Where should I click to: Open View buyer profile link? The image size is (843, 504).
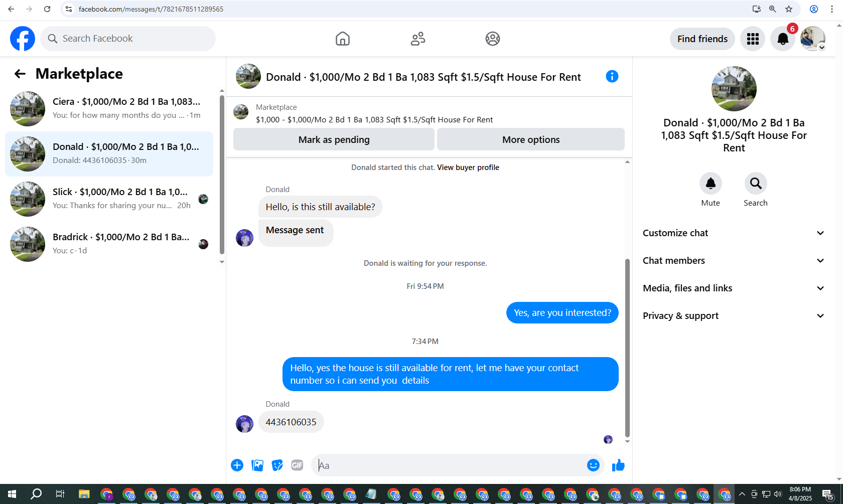pyautogui.click(x=468, y=167)
